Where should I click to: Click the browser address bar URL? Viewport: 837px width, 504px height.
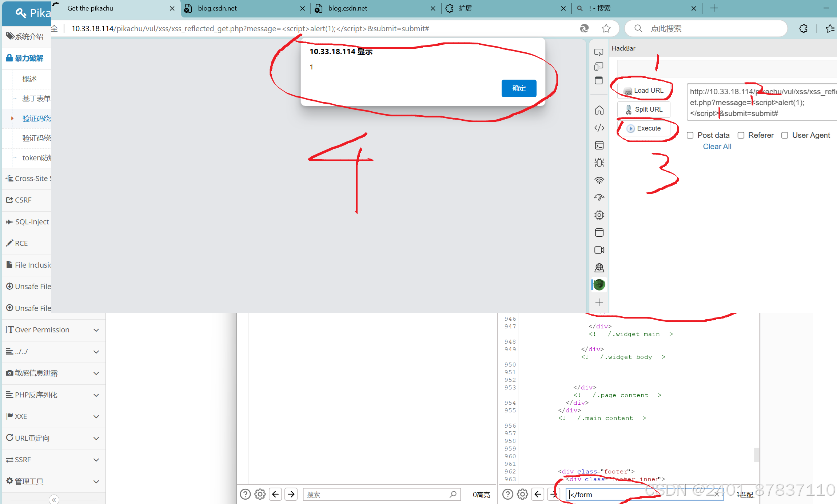pos(250,28)
